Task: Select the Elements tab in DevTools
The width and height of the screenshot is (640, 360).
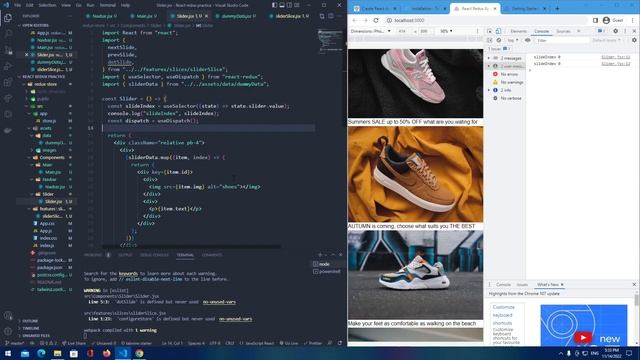Action: [x=518, y=31]
